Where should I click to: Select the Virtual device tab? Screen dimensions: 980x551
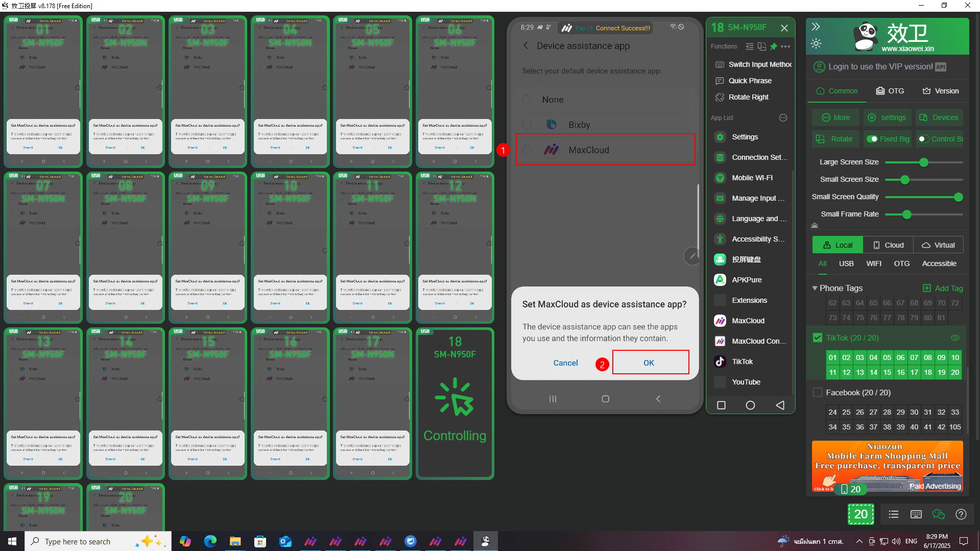pyautogui.click(x=938, y=245)
